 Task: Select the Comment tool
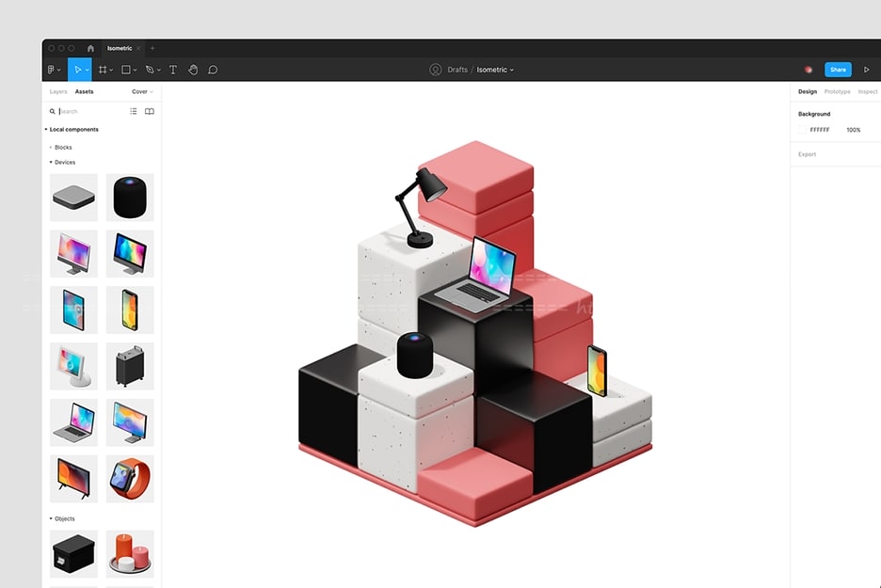(213, 70)
